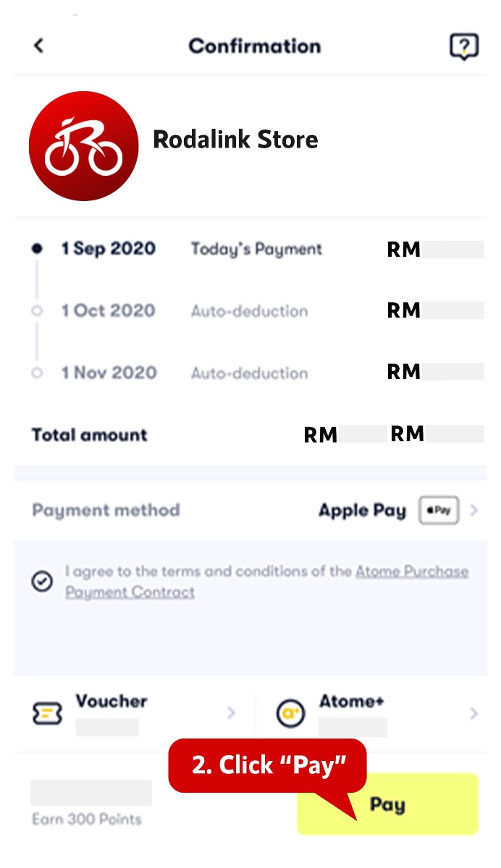Expand the Payment method chevron
This screenshot has height=868, width=501.
(x=474, y=511)
